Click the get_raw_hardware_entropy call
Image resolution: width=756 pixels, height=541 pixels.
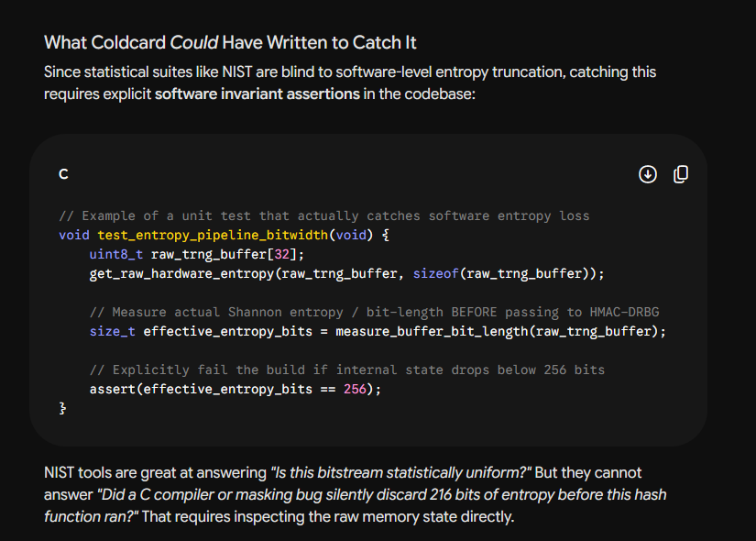(346, 273)
